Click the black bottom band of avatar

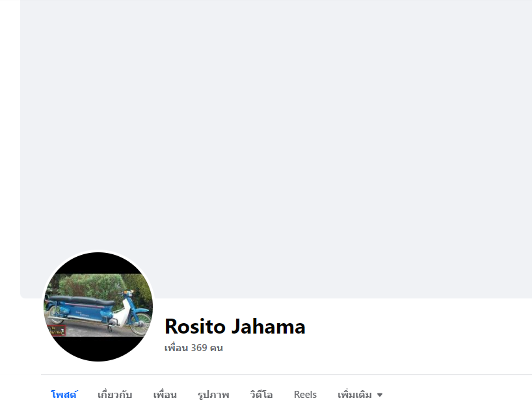tap(98, 349)
